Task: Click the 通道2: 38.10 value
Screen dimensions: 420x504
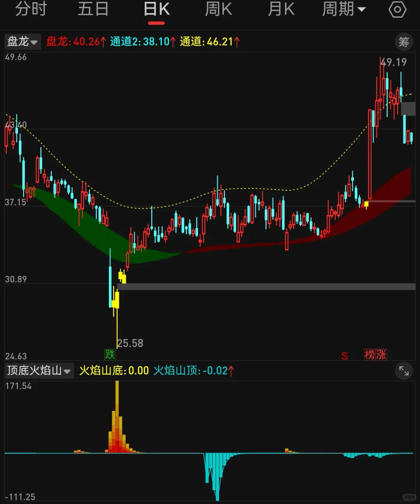Action: tap(143, 41)
